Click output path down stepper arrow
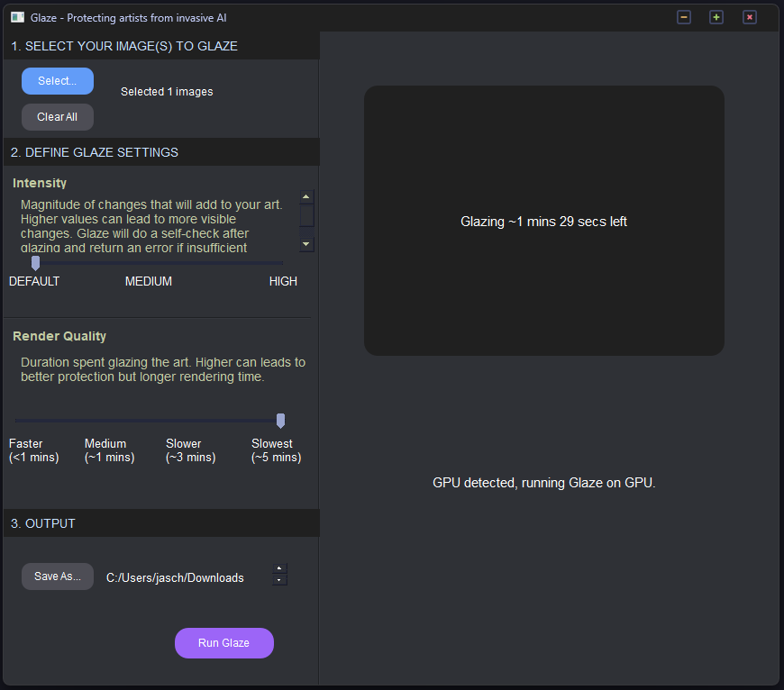 (x=279, y=579)
